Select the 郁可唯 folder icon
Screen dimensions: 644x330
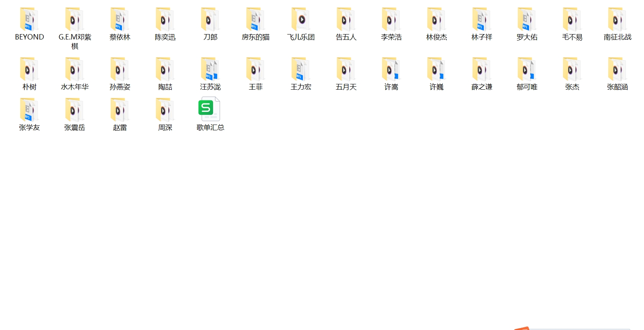[527, 69]
